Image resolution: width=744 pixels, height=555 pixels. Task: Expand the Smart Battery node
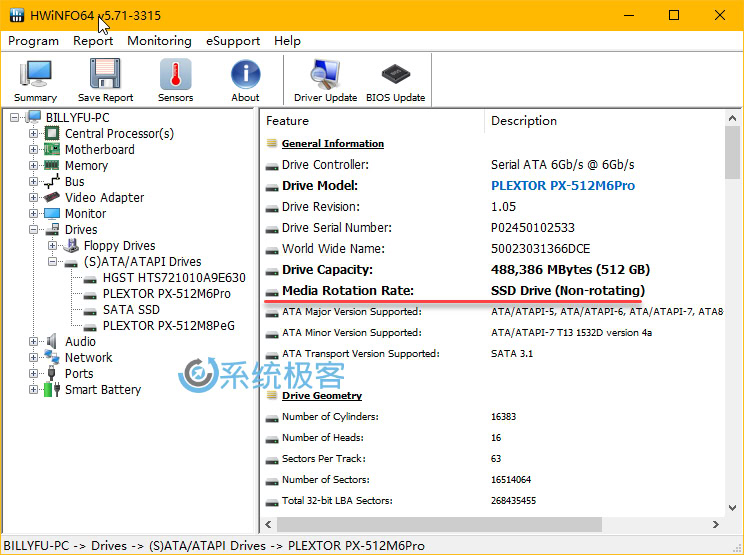point(33,389)
